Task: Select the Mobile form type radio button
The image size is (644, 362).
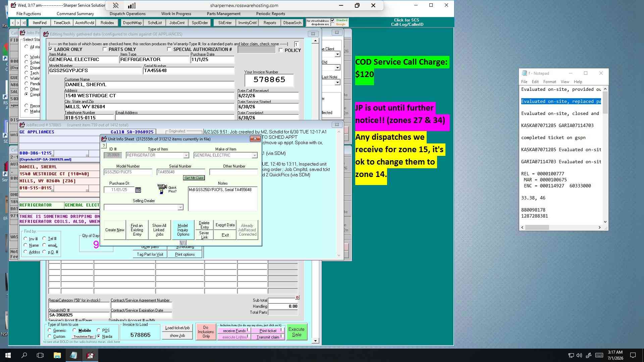Action: click(x=74, y=330)
